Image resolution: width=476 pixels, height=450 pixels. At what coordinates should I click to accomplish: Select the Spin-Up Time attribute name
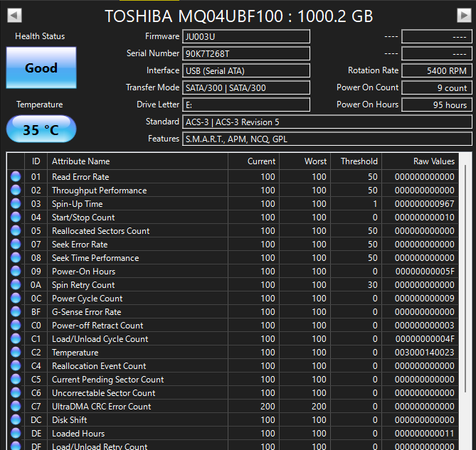coord(78,204)
